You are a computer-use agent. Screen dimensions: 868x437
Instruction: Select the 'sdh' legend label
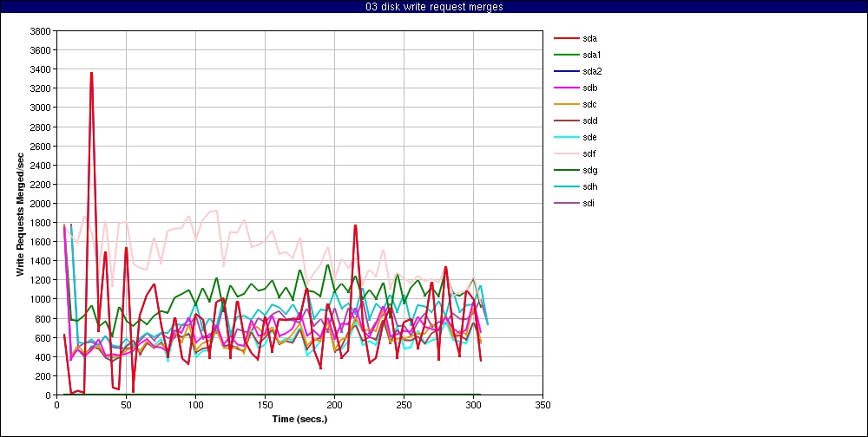point(589,187)
